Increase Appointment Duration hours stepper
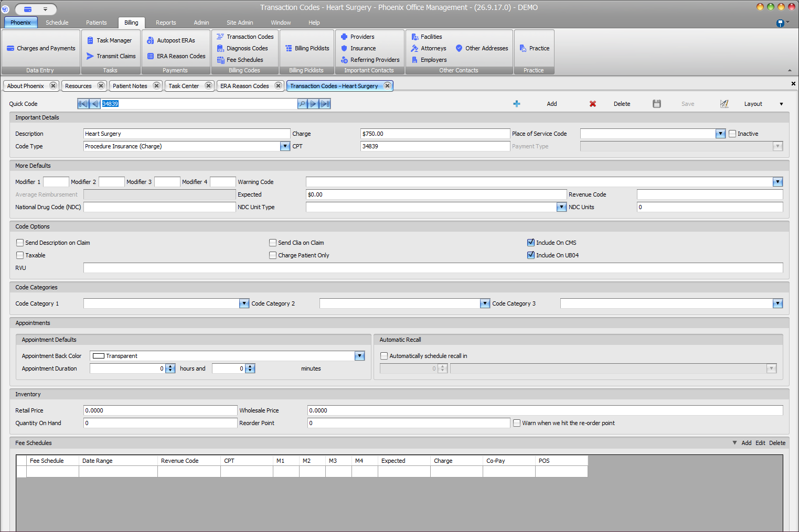The height and width of the screenshot is (532, 799). pos(170,366)
